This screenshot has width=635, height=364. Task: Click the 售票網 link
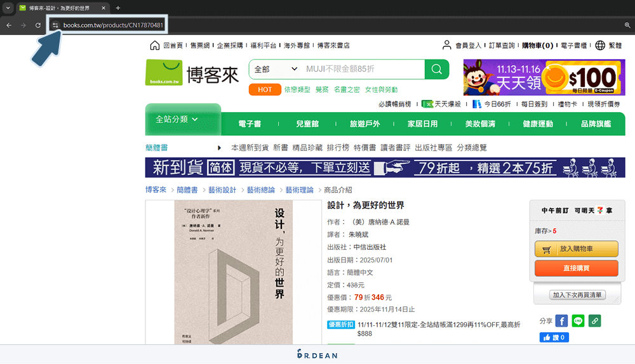[199, 45]
